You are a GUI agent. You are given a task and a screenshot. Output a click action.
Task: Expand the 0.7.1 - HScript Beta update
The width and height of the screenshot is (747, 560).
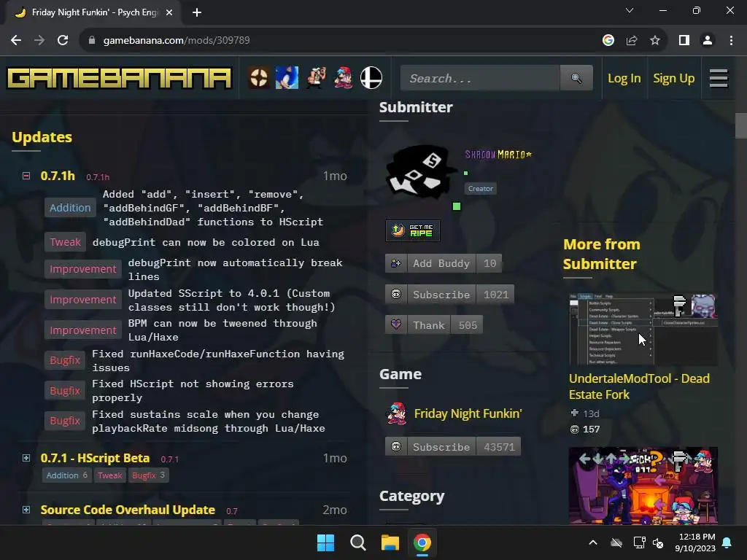(x=26, y=458)
